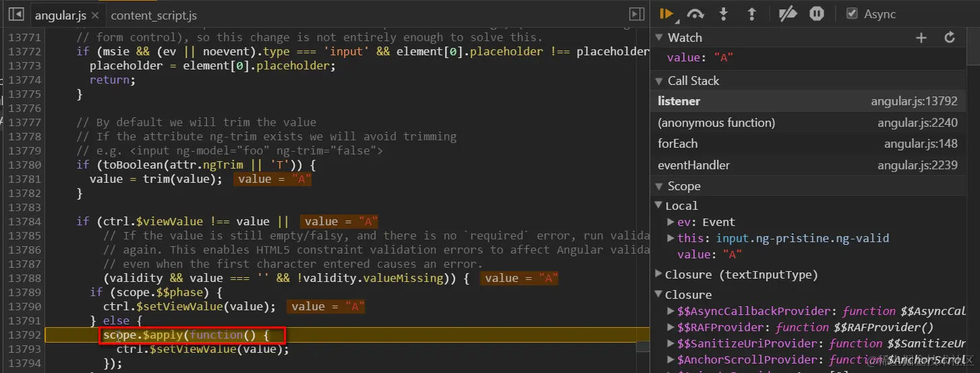Collapse the Watch section
This screenshot has height=373, width=980.
[x=659, y=38]
